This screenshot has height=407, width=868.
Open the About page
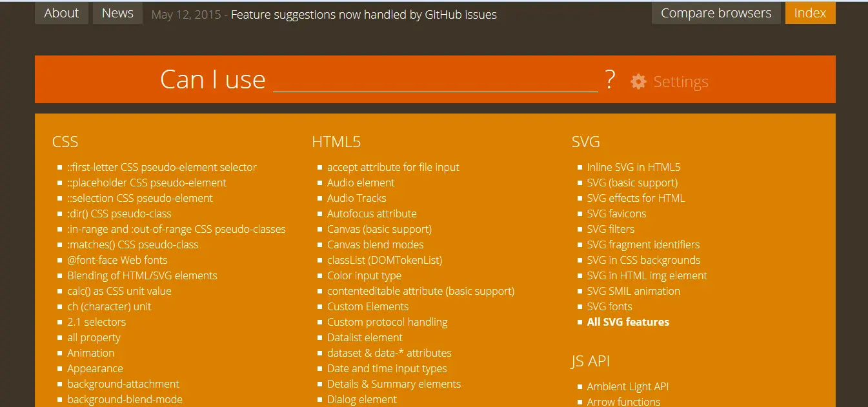point(61,13)
